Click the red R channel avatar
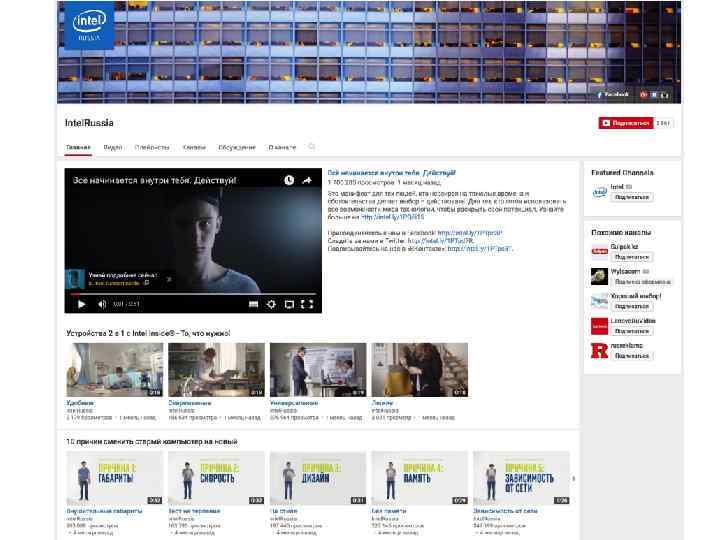Screen dimensions: 720x540 [600, 351]
